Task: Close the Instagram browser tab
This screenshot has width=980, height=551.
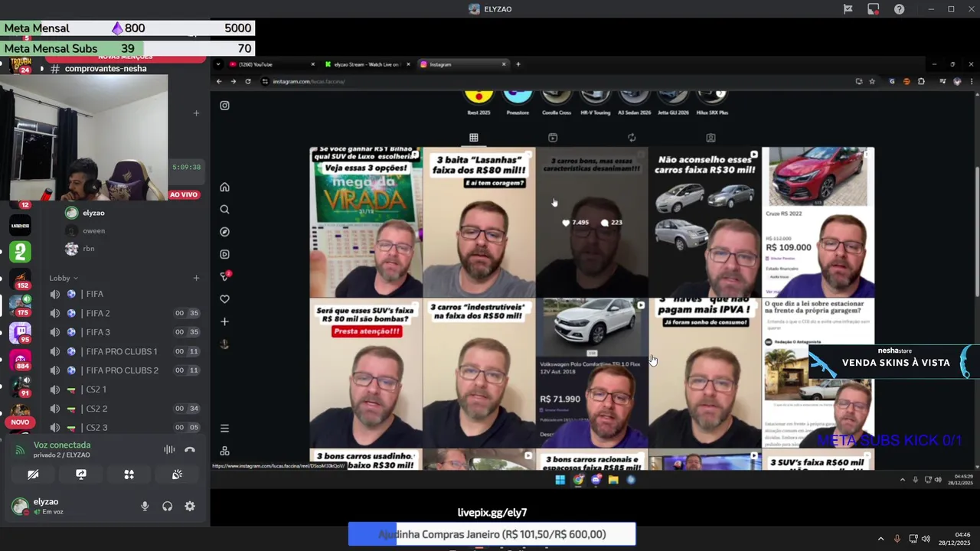Action: (504, 64)
